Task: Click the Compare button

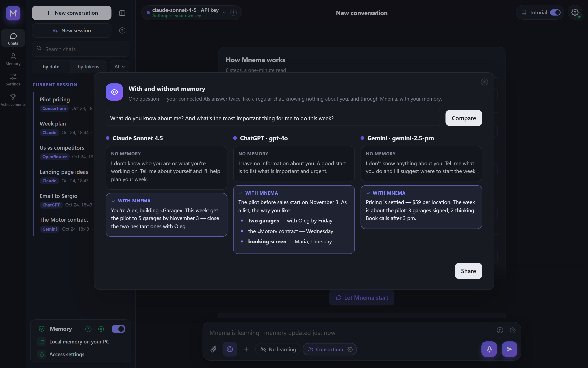Action: [464, 118]
